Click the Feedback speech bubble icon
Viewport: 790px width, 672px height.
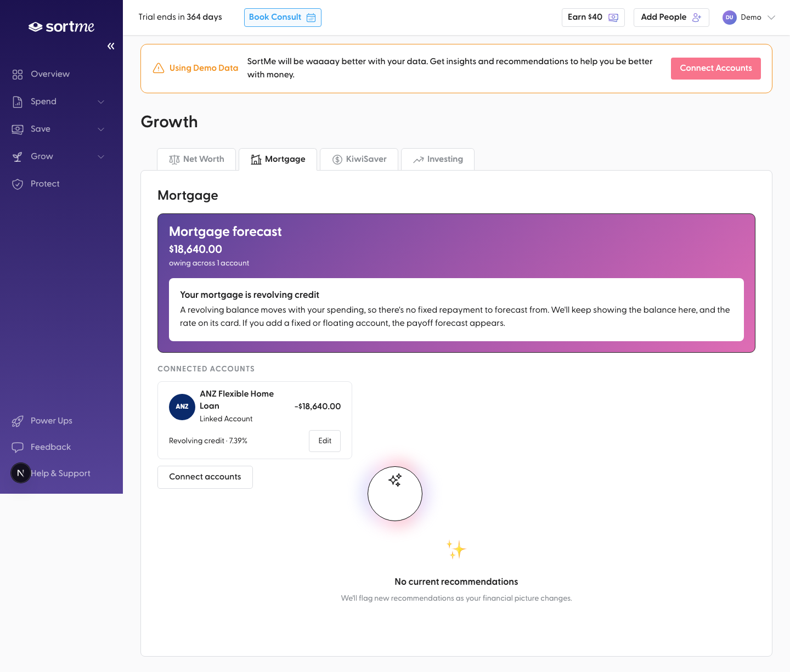18,447
